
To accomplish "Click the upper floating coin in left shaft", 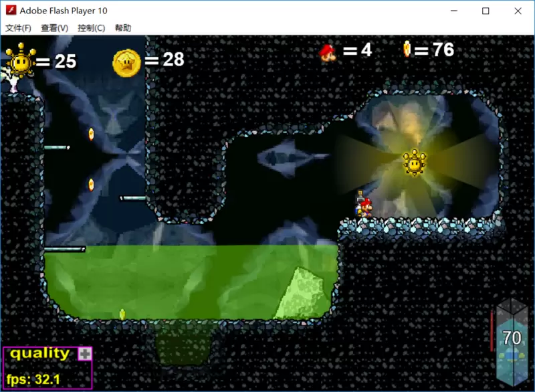I will [x=91, y=134].
